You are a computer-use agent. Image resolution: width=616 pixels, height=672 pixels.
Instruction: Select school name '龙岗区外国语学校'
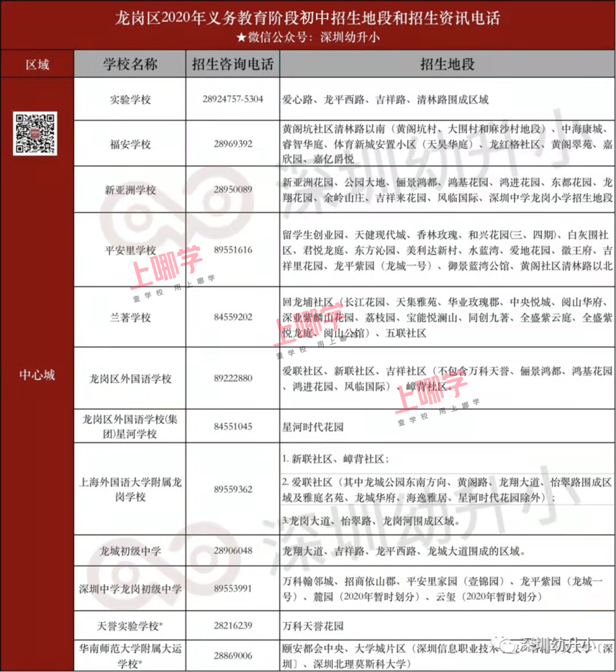pyautogui.click(x=130, y=378)
